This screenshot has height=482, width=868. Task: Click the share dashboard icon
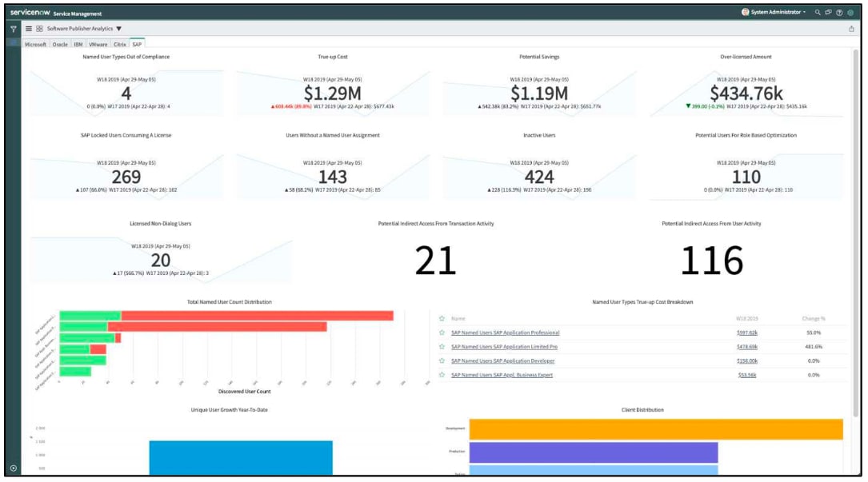(851, 29)
